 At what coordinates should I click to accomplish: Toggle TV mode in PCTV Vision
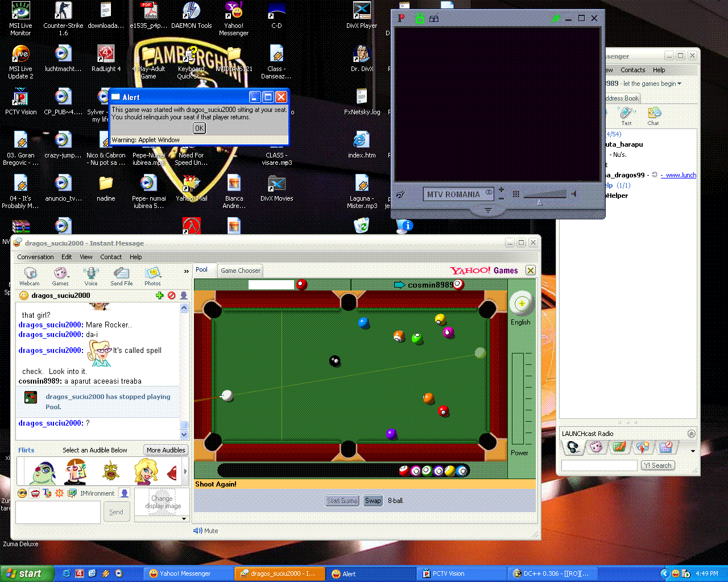pos(420,19)
